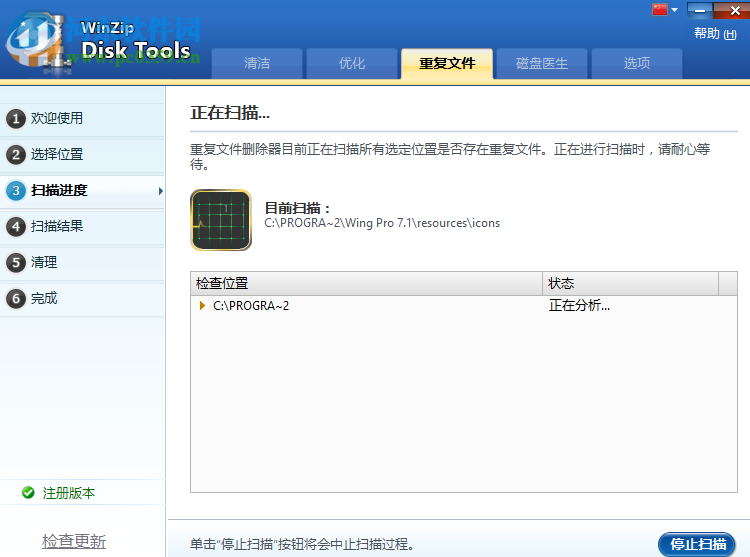Click the 停止扫描 button

[x=697, y=544]
